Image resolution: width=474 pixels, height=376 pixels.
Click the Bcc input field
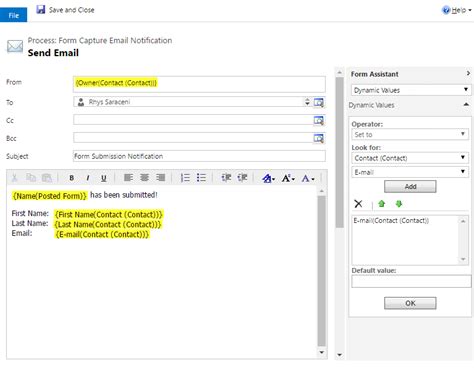tap(193, 138)
